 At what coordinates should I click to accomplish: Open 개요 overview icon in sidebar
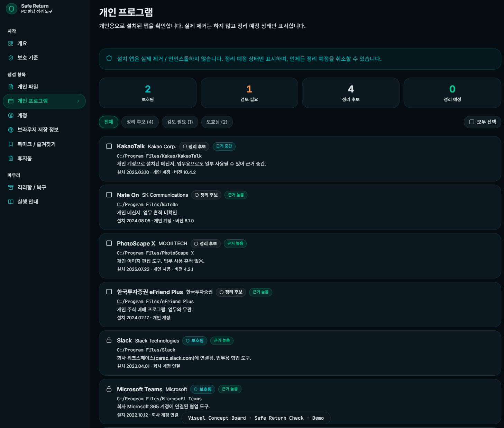pyautogui.click(x=11, y=43)
